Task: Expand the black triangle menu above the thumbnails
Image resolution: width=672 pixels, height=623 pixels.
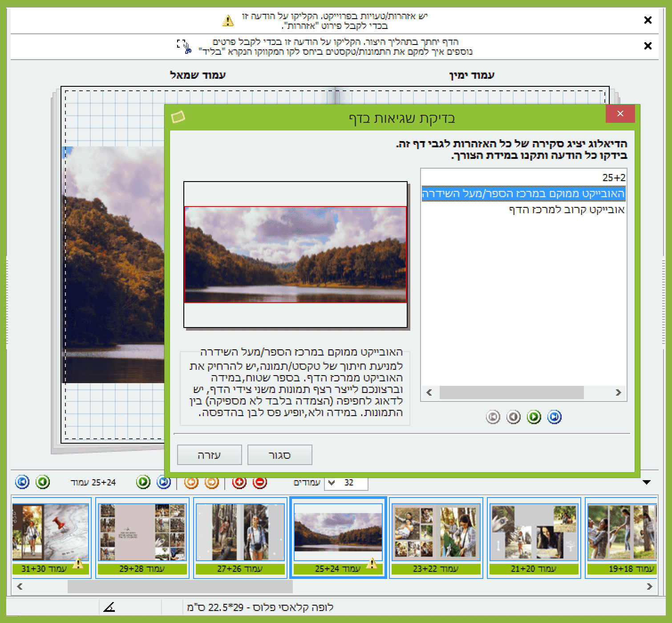Action: pos(647,482)
